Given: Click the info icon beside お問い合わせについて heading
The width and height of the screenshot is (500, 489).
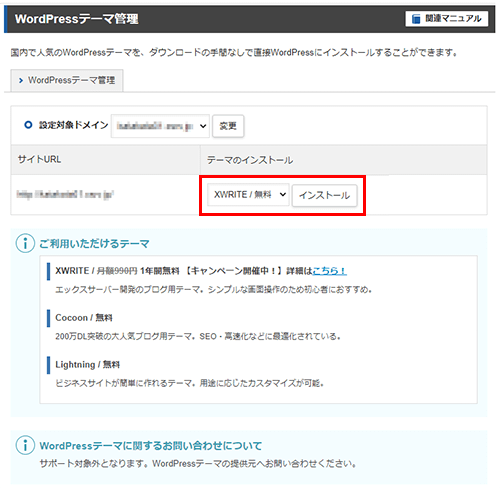Looking at the screenshot, I should [x=25, y=445].
